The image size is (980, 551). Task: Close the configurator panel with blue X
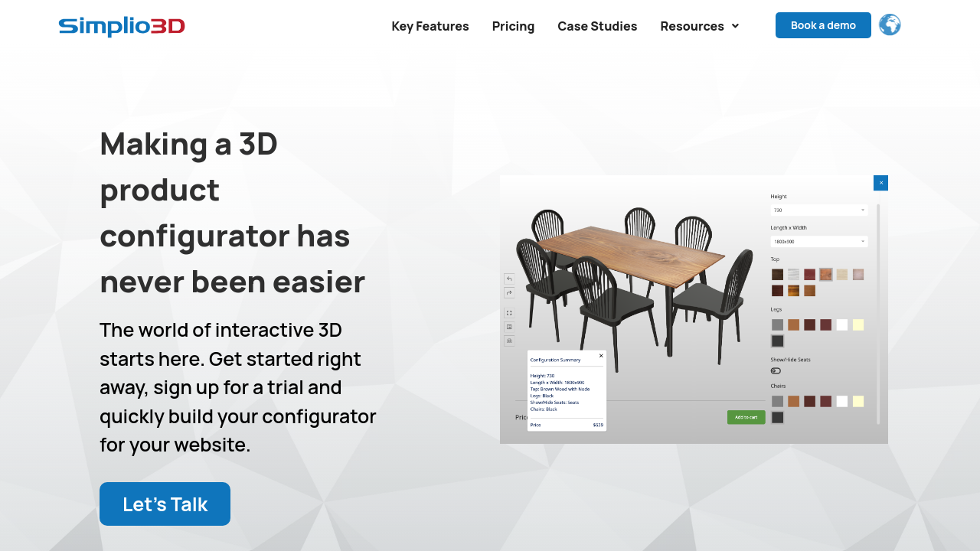pyautogui.click(x=880, y=183)
